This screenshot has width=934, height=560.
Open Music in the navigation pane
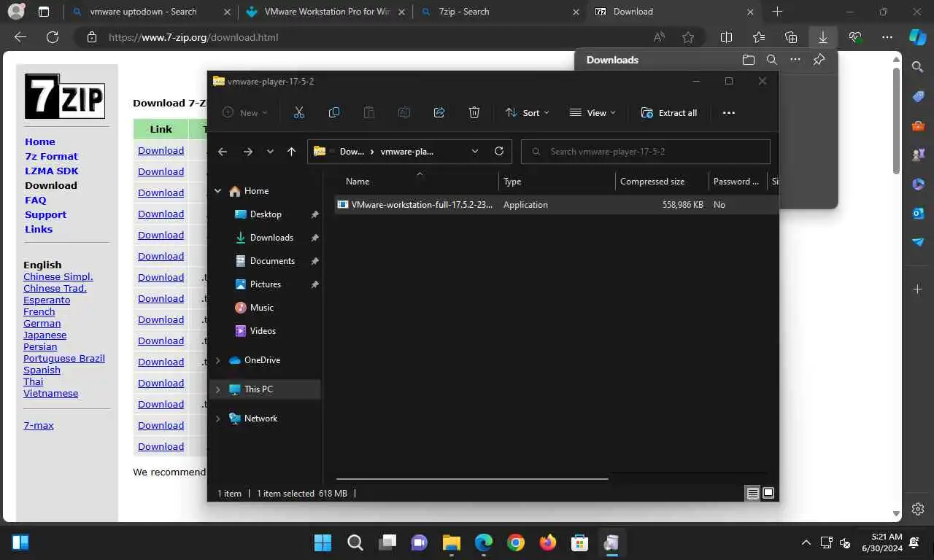click(x=262, y=308)
